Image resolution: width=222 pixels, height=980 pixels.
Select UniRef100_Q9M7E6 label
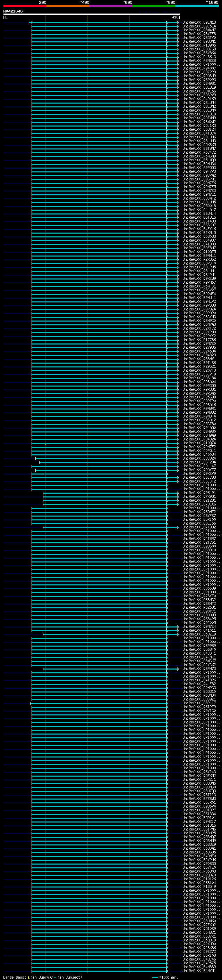pyautogui.click(x=199, y=183)
